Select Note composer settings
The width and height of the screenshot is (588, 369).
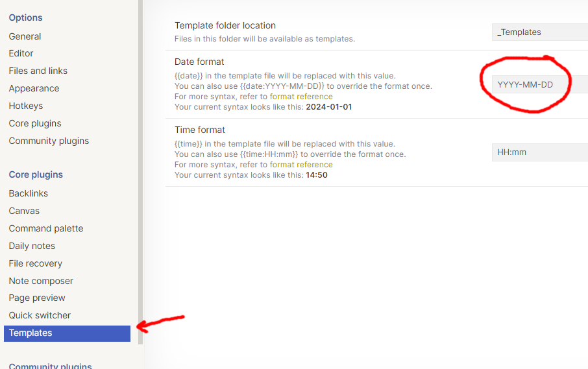[41, 281]
